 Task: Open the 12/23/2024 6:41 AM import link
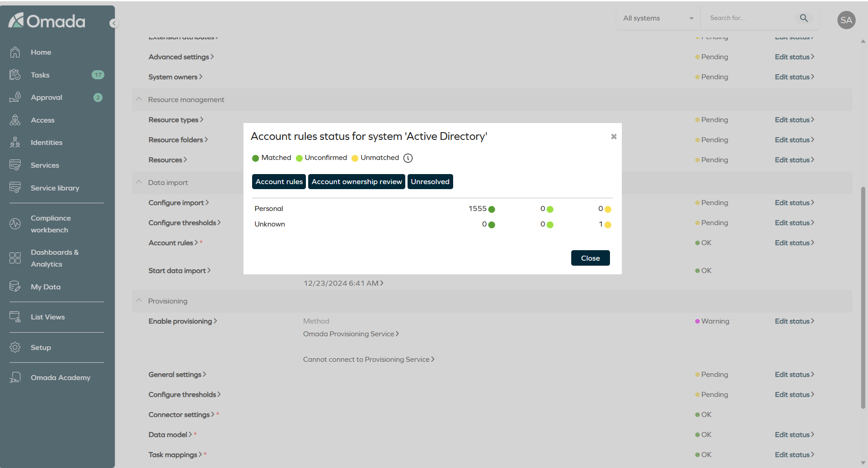pos(344,283)
